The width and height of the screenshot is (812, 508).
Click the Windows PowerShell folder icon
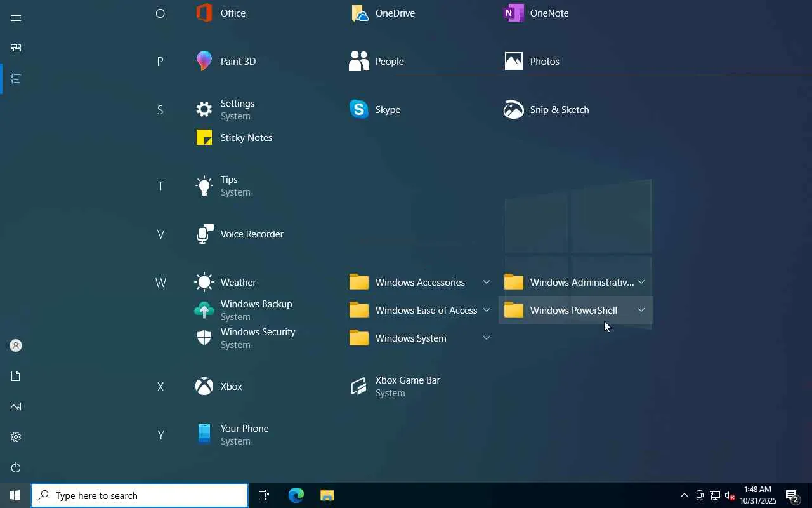click(x=514, y=310)
